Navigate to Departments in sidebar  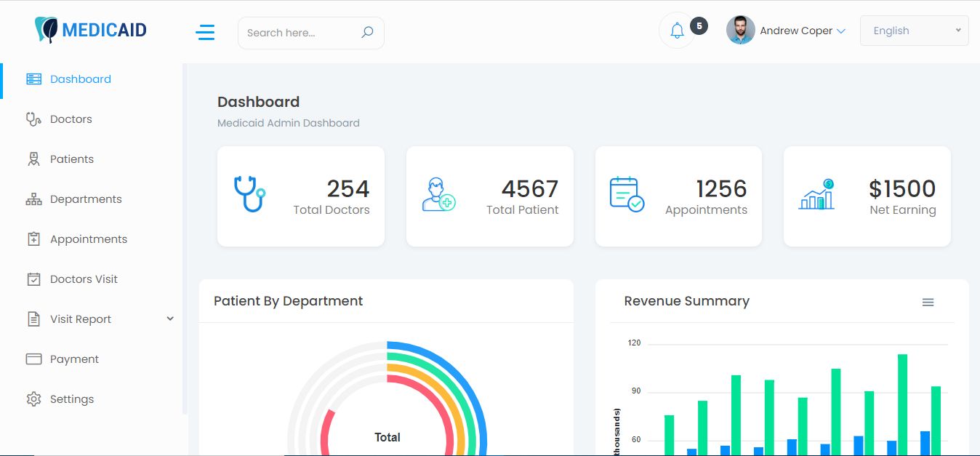(x=86, y=199)
